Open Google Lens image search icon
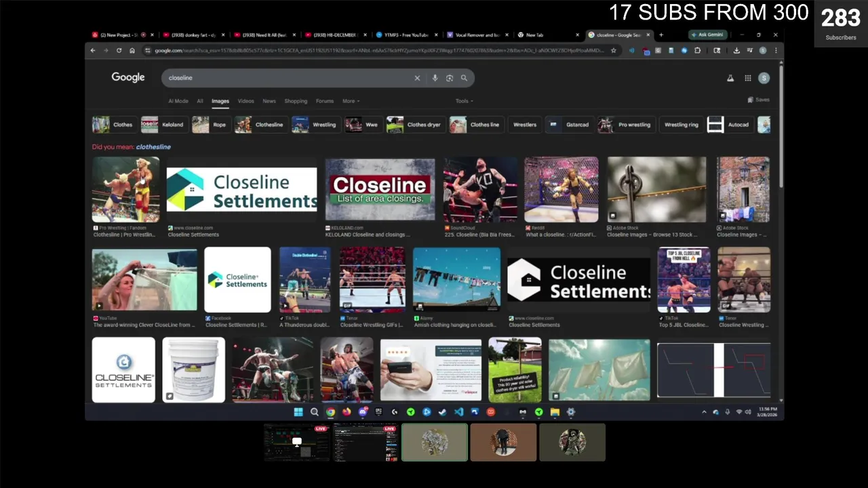 (x=449, y=78)
